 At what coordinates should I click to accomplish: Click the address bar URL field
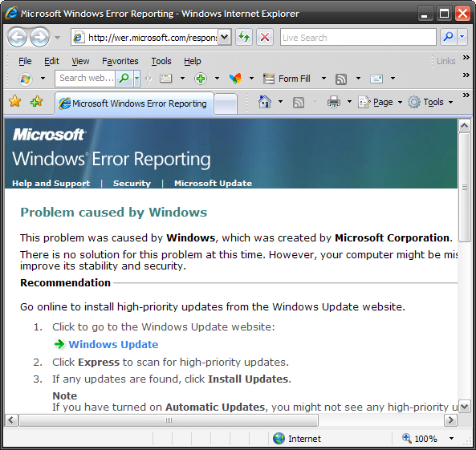point(145,38)
